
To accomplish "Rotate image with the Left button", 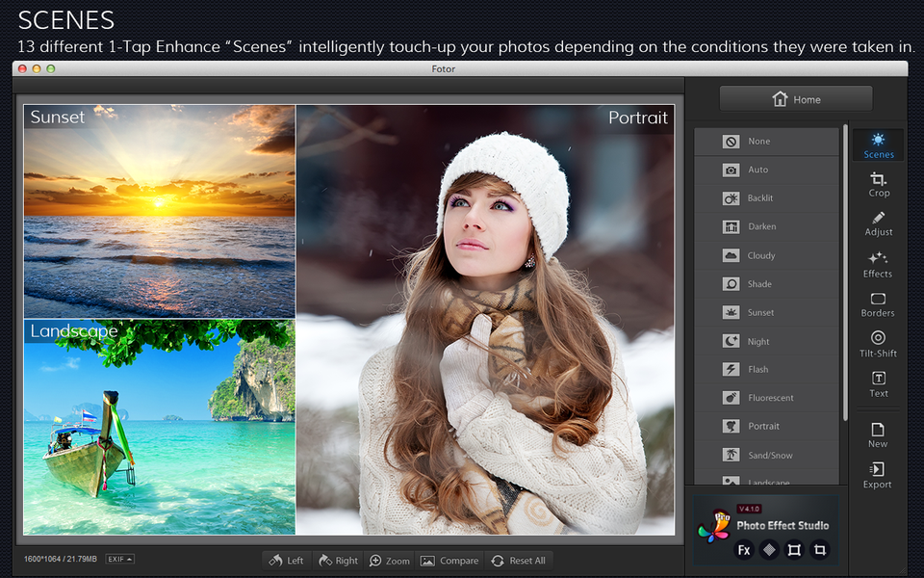I will pos(287,561).
